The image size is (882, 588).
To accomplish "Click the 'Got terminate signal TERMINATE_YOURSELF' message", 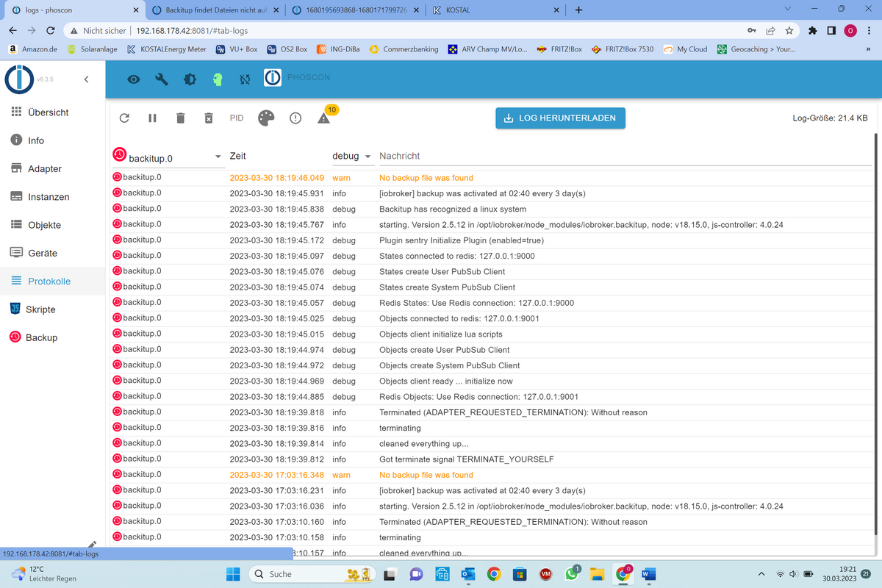I will [x=467, y=459].
